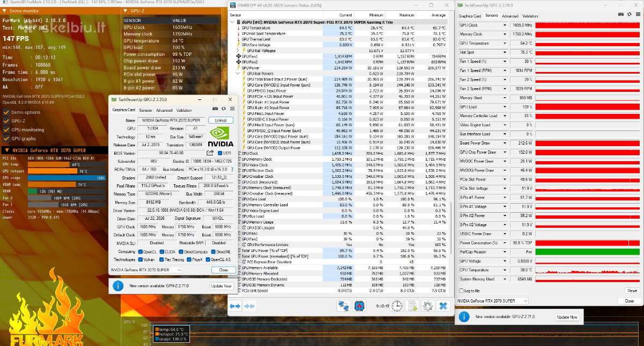The image size is (644, 346).
Task: Click the PerfCap Reason green bar
Action: (x=587, y=251)
